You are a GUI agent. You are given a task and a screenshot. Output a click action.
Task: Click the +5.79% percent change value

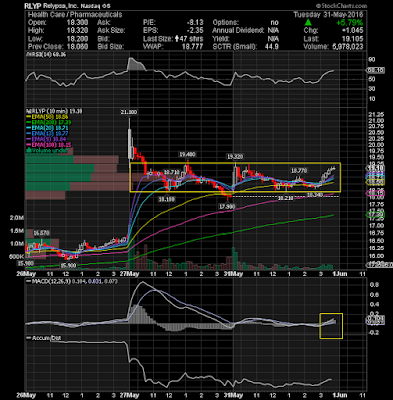349,23
